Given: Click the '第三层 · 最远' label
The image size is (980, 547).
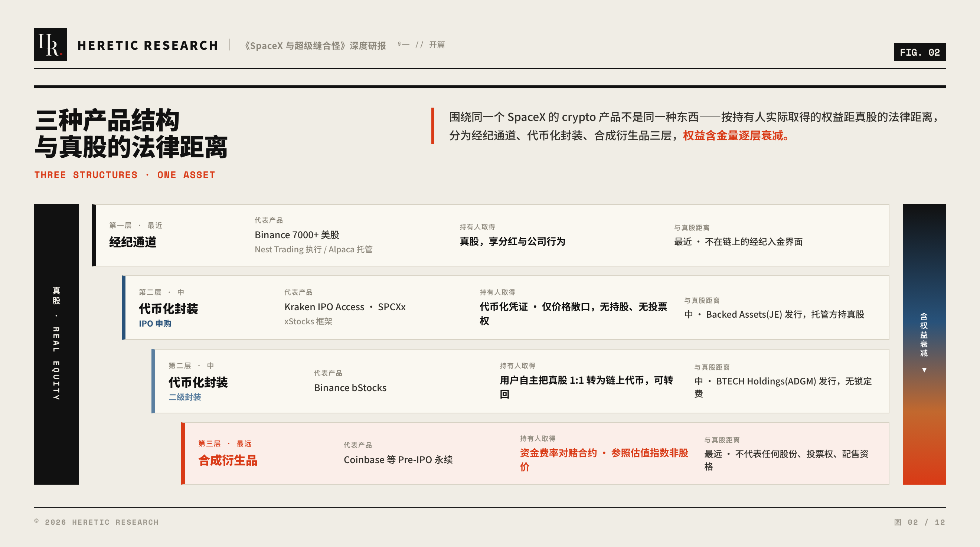Looking at the screenshot, I should tap(225, 443).
